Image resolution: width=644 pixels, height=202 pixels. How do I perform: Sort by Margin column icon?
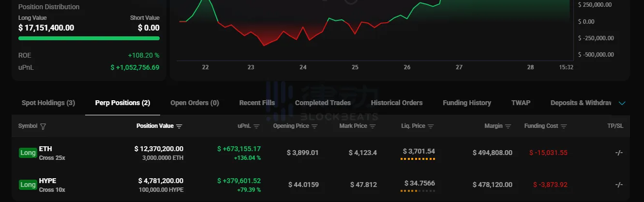tap(508, 126)
